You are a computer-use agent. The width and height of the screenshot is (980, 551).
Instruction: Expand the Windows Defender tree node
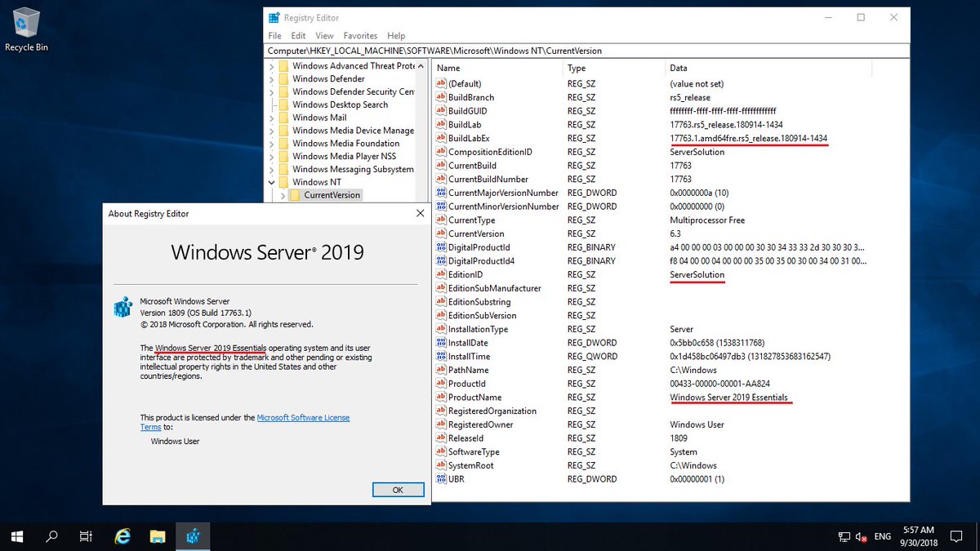coord(272,79)
